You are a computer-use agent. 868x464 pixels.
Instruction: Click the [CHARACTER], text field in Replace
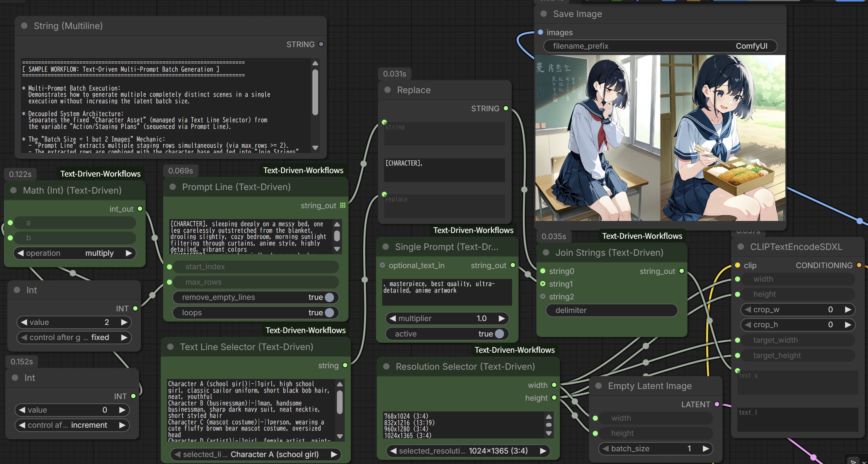click(444, 170)
